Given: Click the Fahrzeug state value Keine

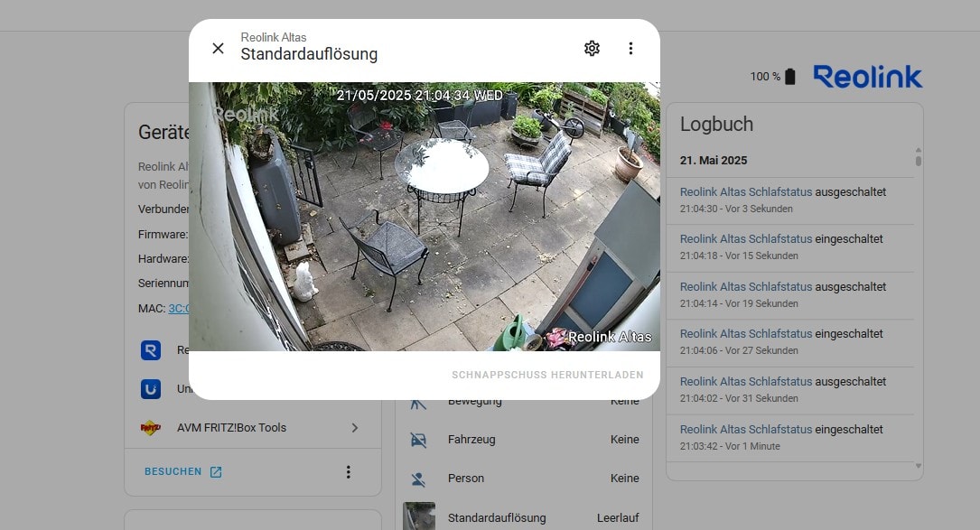Looking at the screenshot, I should click(624, 440).
